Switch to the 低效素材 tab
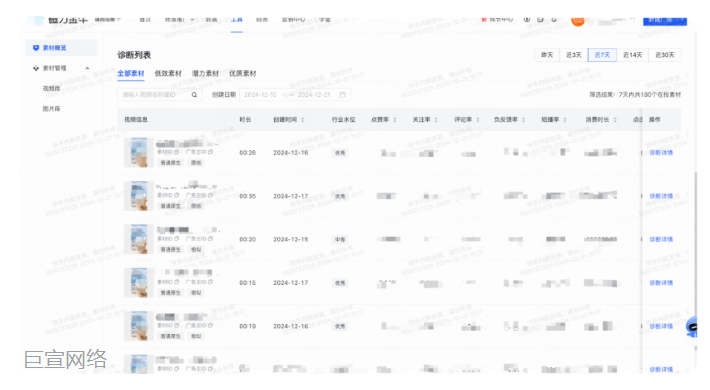 pos(168,73)
